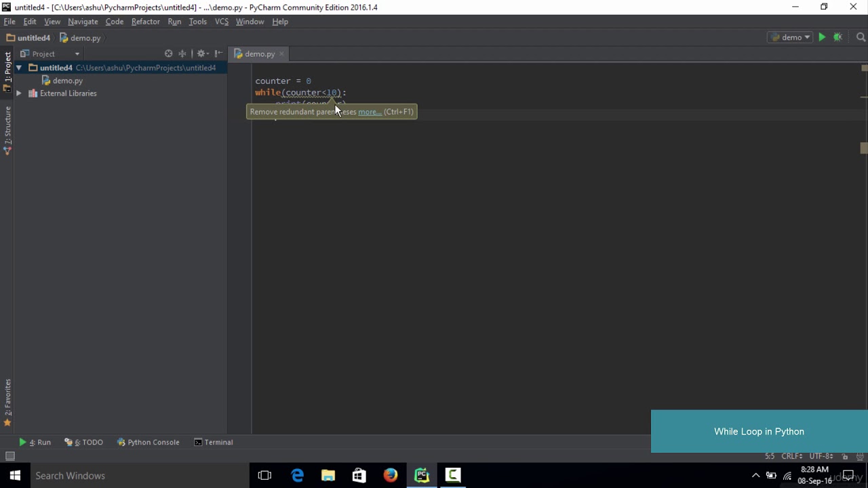Image resolution: width=868 pixels, height=488 pixels.
Task: Open the battery tray icon
Action: 771,476
